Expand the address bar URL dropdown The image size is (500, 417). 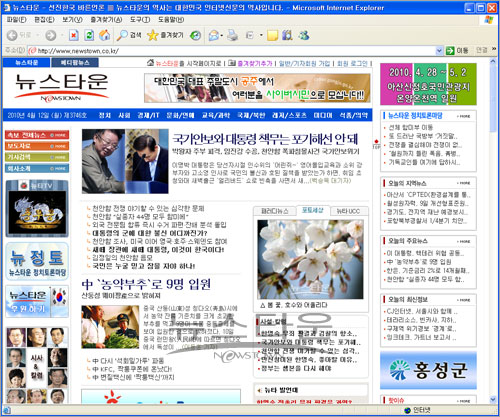(x=439, y=51)
